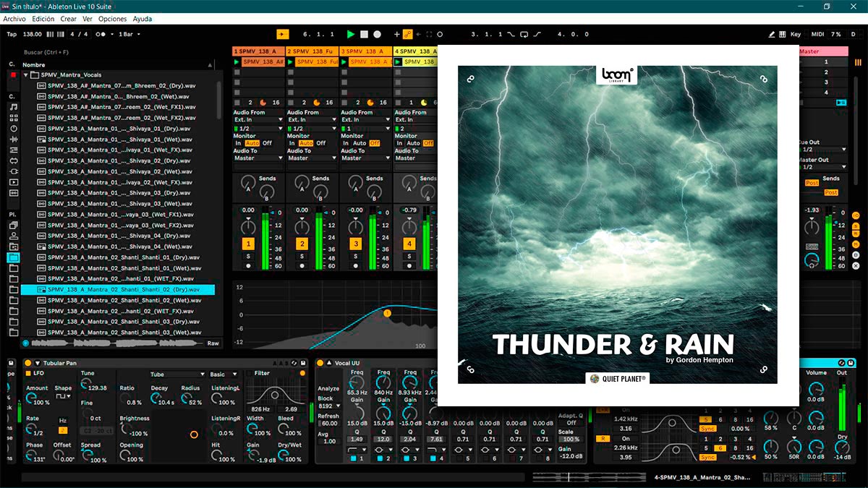This screenshot has height=488, width=868.
Task: Open the Max for Live category icon
Action: tap(14, 160)
